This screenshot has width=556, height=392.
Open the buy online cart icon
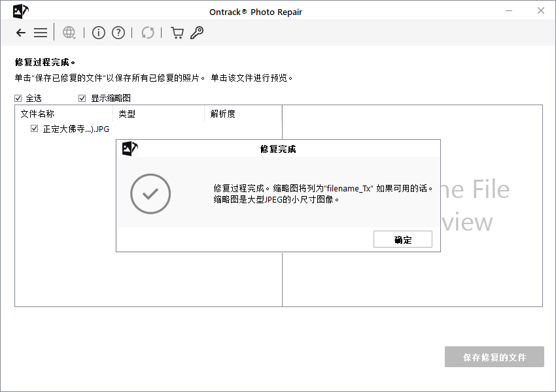(x=177, y=33)
